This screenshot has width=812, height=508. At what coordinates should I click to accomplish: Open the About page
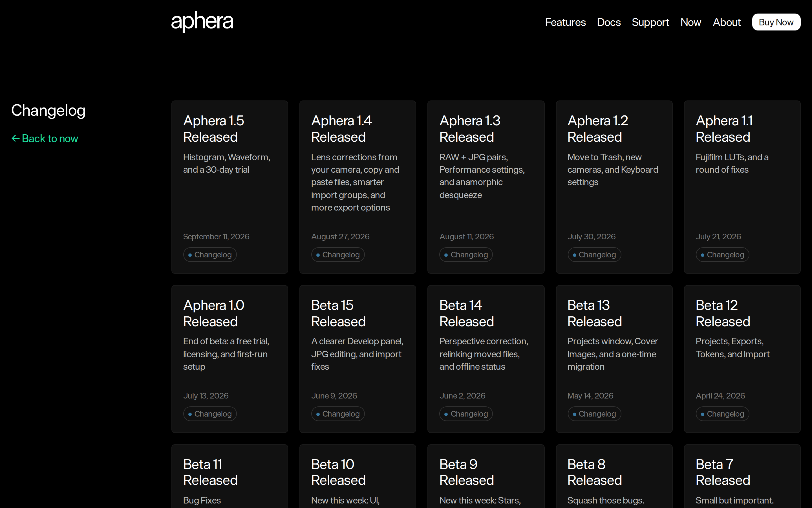727,22
